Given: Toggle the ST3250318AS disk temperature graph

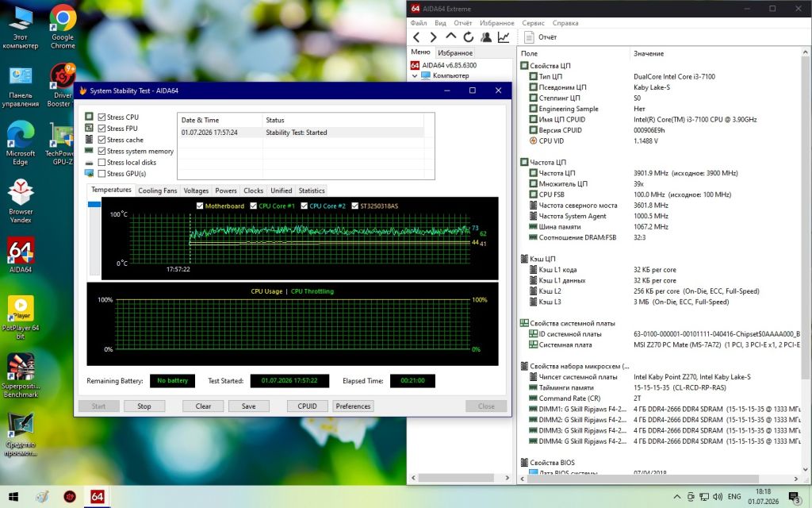Looking at the screenshot, I should click(x=354, y=206).
